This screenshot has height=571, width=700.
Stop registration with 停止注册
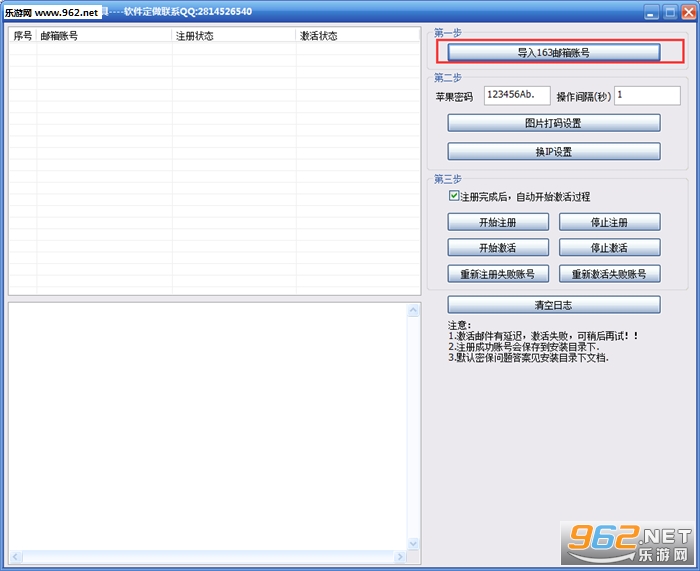tap(609, 222)
